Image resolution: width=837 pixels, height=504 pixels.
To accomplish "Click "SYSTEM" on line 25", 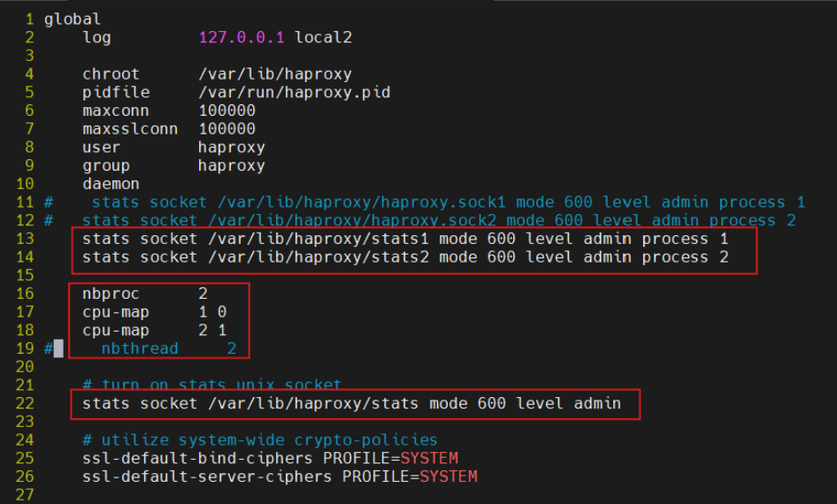I will pyautogui.click(x=429, y=459).
